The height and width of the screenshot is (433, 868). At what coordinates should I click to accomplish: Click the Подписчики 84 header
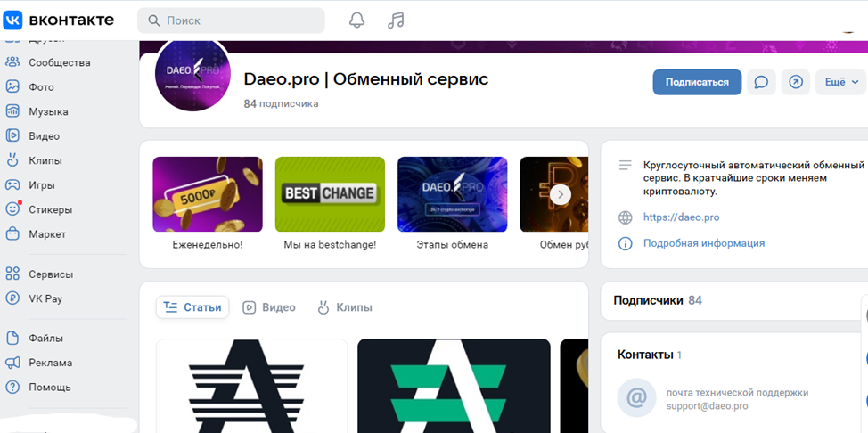658,300
